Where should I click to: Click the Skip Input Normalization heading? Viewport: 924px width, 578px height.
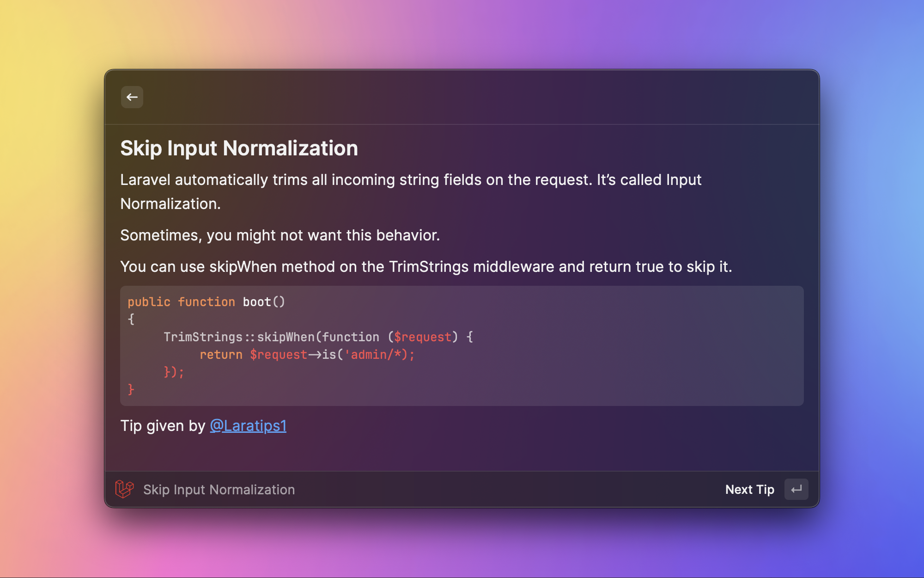pyautogui.click(x=239, y=148)
